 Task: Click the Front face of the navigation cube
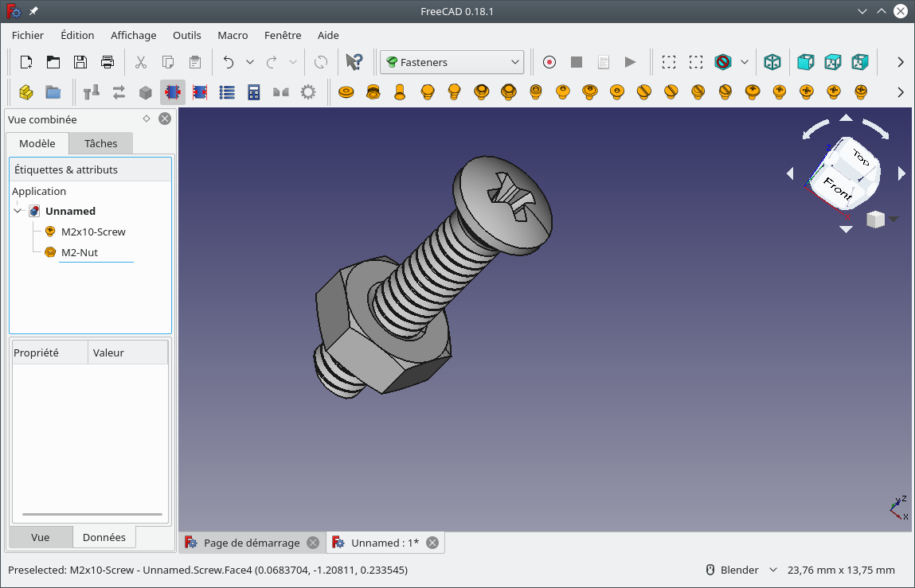click(x=837, y=188)
